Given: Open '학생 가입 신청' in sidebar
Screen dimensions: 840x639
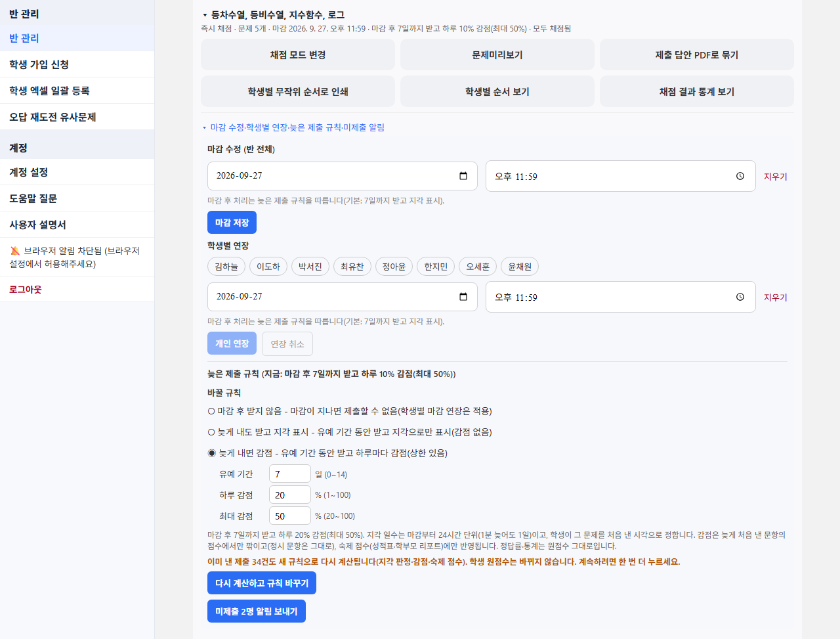Looking at the screenshot, I should tap(77, 64).
